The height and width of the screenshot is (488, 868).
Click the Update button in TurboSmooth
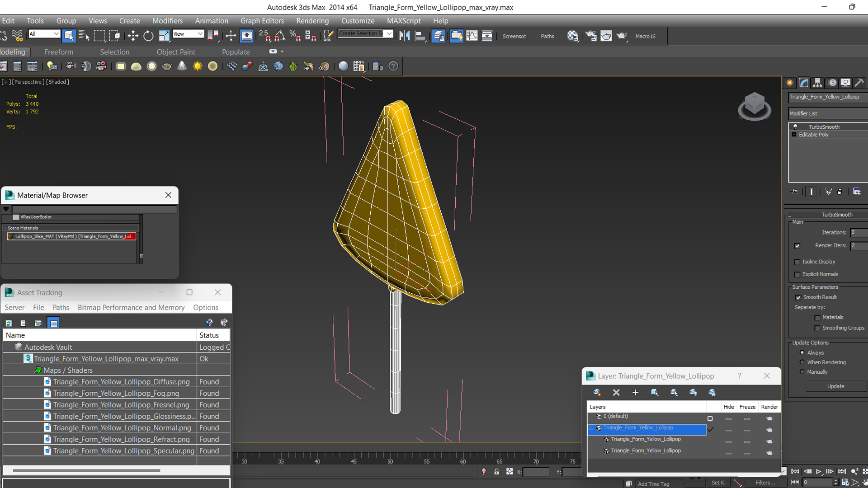pos(835,386)
